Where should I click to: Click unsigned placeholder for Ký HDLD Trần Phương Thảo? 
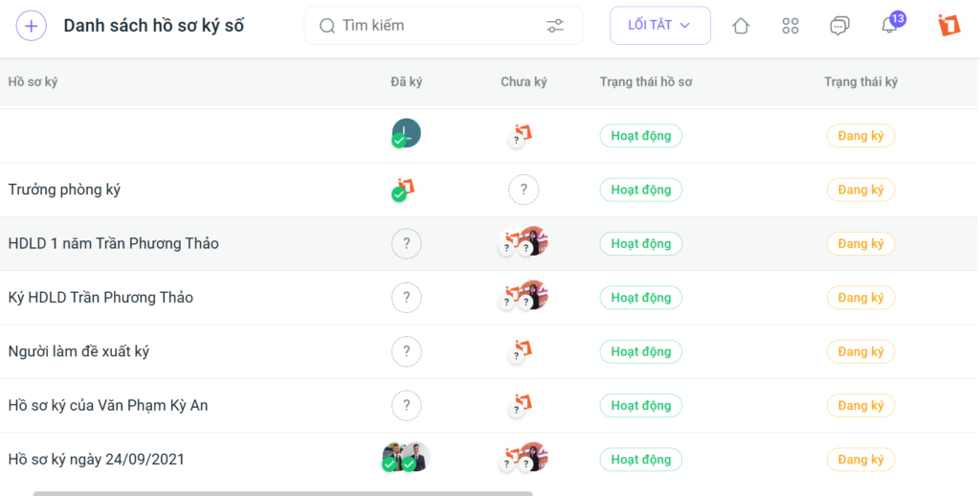pos(406,298)
